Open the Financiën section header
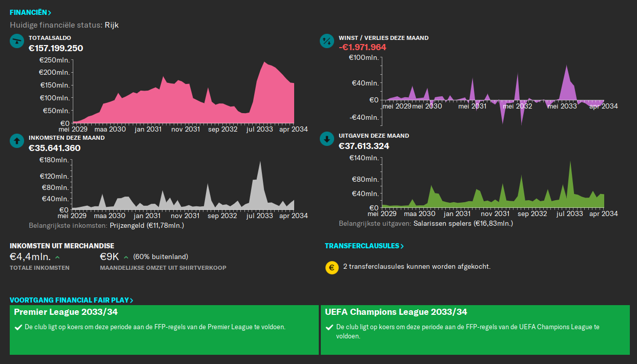 (x=30, y=12)
